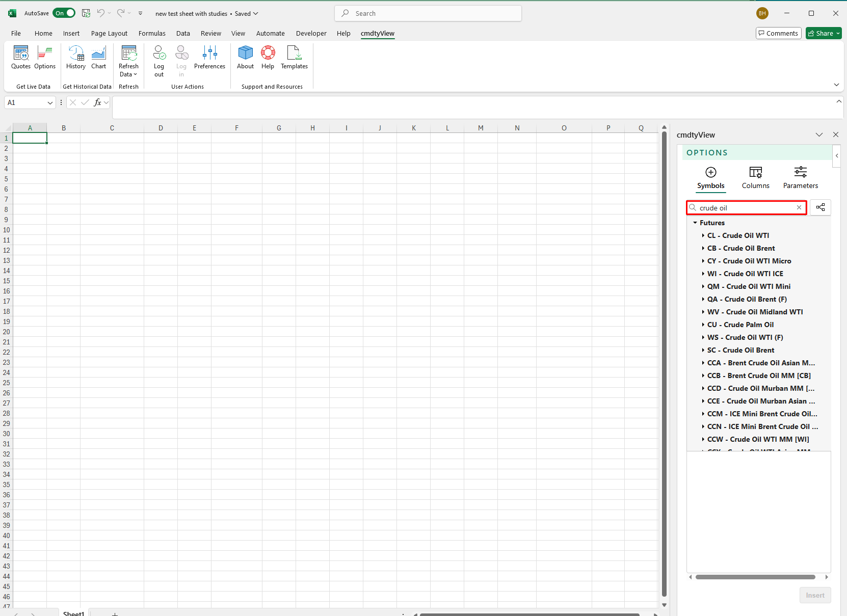Switch to the Developer ribbon tab
This screenshot has height=616, width=847.
[311, 33]
